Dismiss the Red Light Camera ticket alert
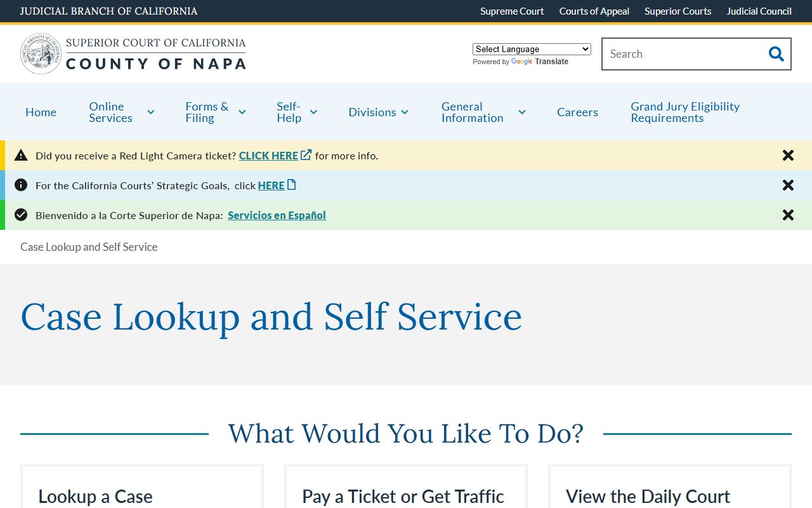Screen dimensions: 812x508 (788, 156)
